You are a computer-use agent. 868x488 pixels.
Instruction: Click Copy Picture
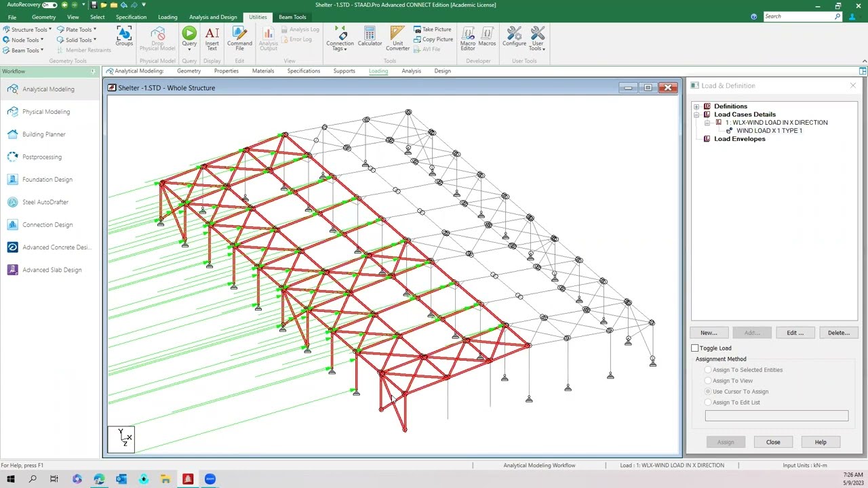[x=433, y=39]
